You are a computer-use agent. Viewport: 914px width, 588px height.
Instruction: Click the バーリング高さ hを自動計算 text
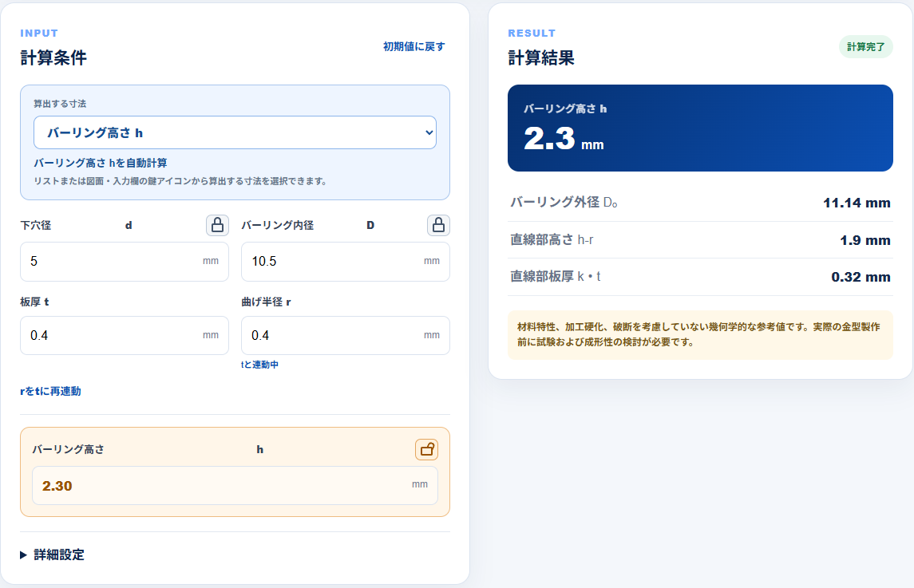[101, 164]
